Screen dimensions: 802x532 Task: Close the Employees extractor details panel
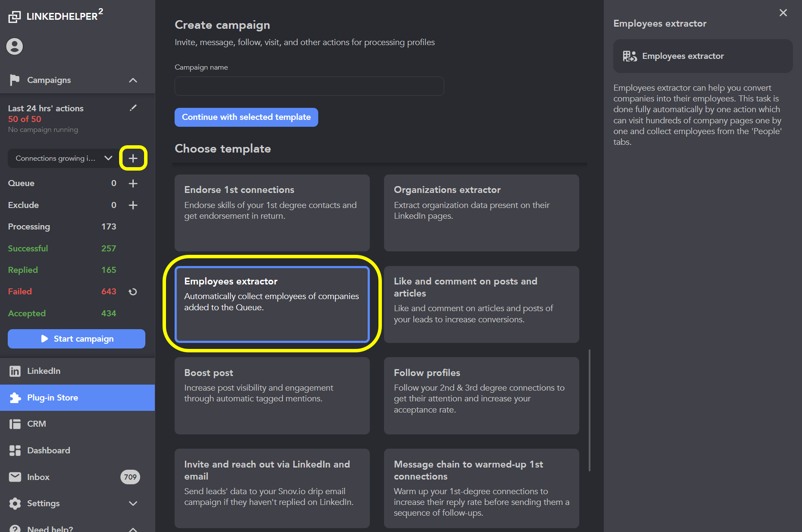[x=783, y=13]
